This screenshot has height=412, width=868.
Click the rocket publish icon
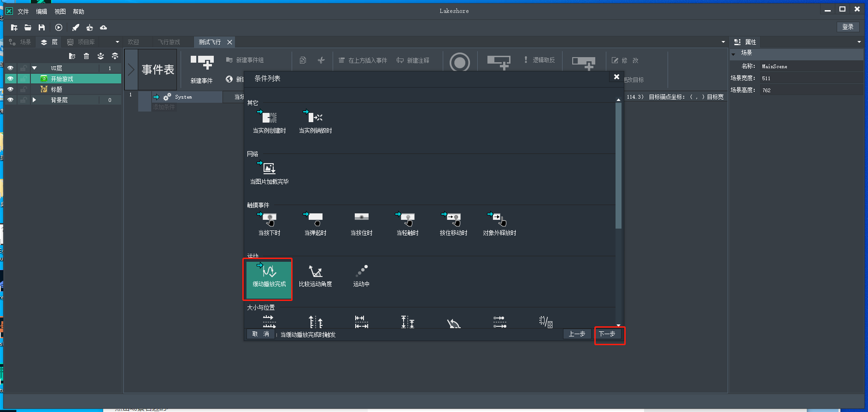pos(76,28)
